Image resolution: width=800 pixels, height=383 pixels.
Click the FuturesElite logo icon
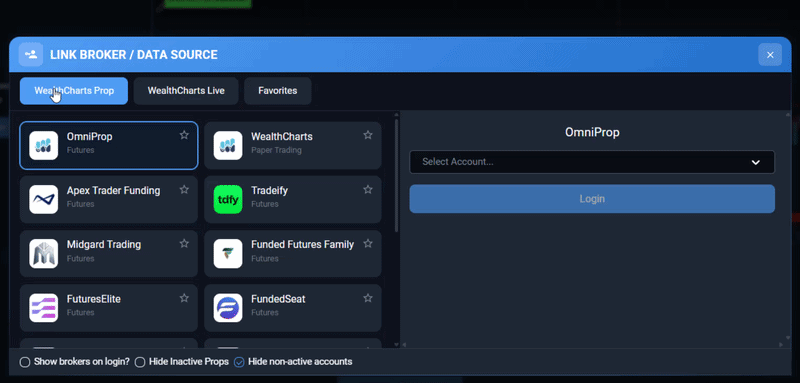[x=43, y=308]
